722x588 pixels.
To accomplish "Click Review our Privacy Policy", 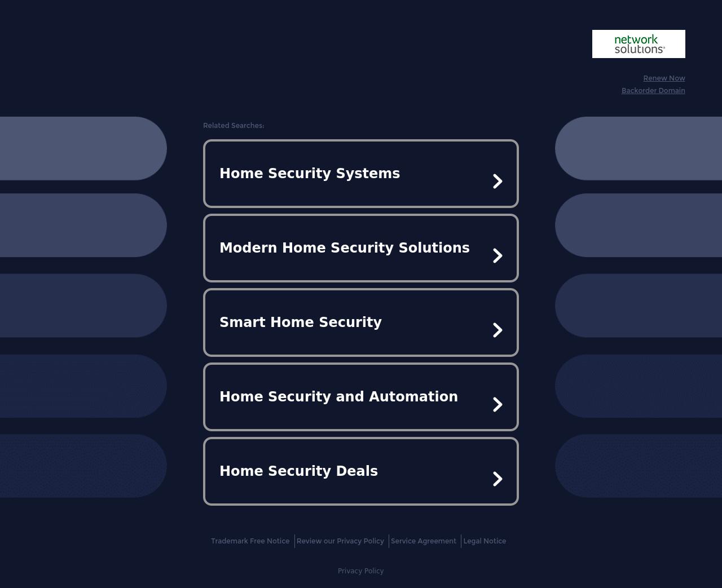I will coord(340,541).
